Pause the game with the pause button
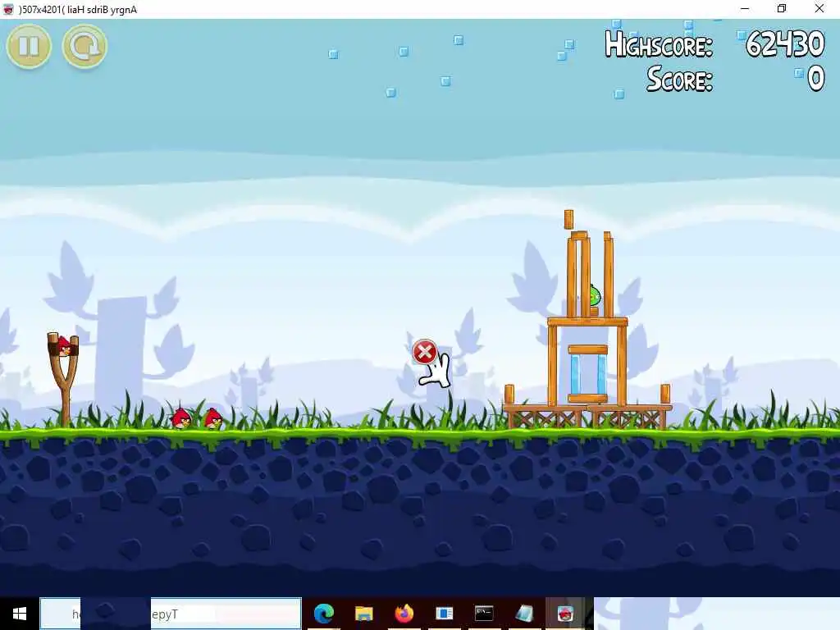 (29, 46)
